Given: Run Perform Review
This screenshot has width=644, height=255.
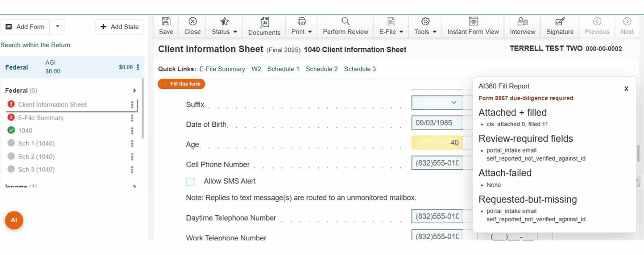Looking at the screenshot, I should [x=345, y=26].
